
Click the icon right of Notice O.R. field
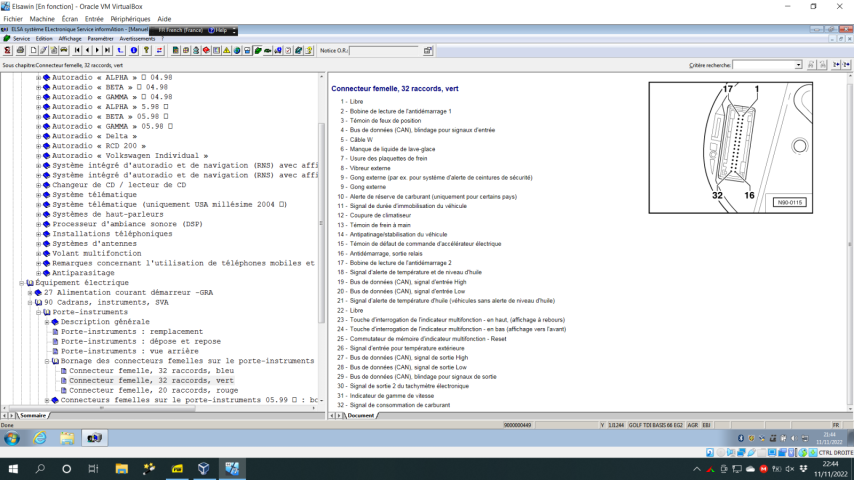(428, 50)
